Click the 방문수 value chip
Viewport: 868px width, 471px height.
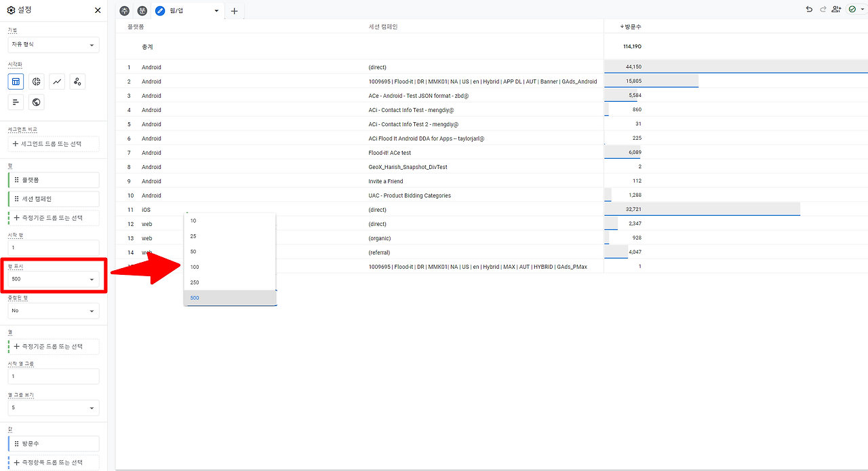(x=54, y=443)
